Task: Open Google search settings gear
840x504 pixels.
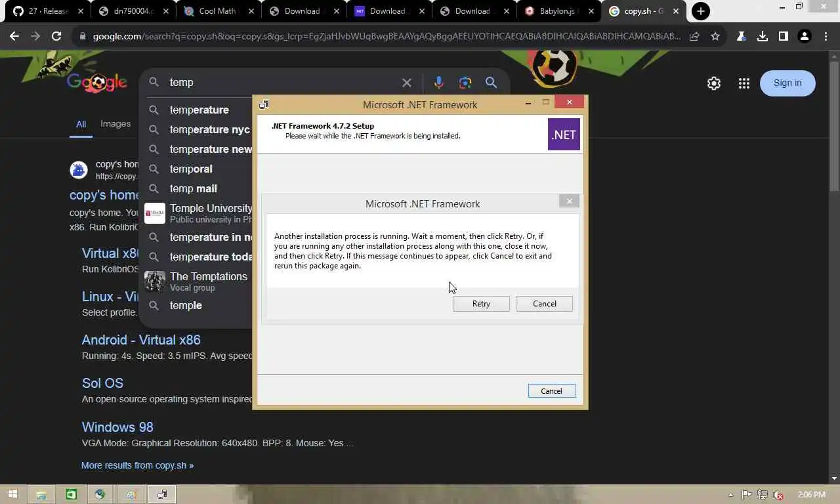Action: point(714,83)
